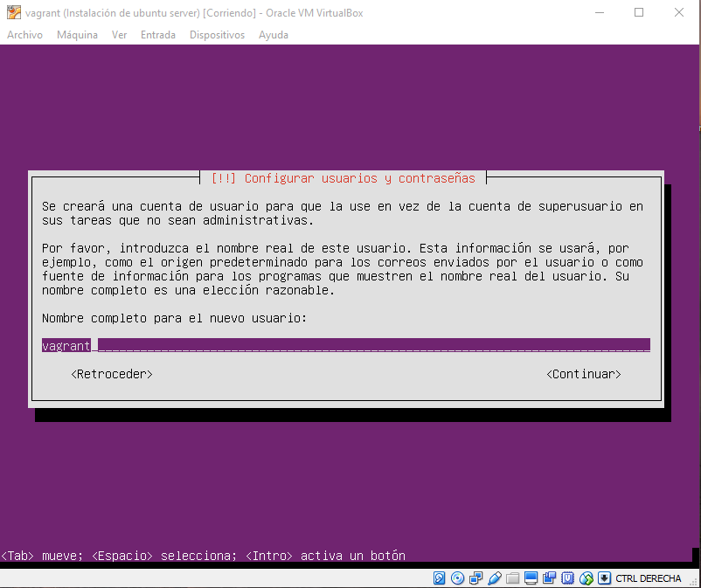
Task: Click the shared folders status icon
Action: click(512, 578)
